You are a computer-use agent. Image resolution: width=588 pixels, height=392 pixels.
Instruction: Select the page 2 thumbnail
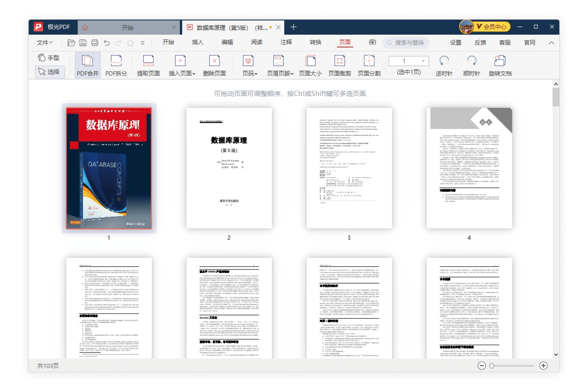click(229, 168)
